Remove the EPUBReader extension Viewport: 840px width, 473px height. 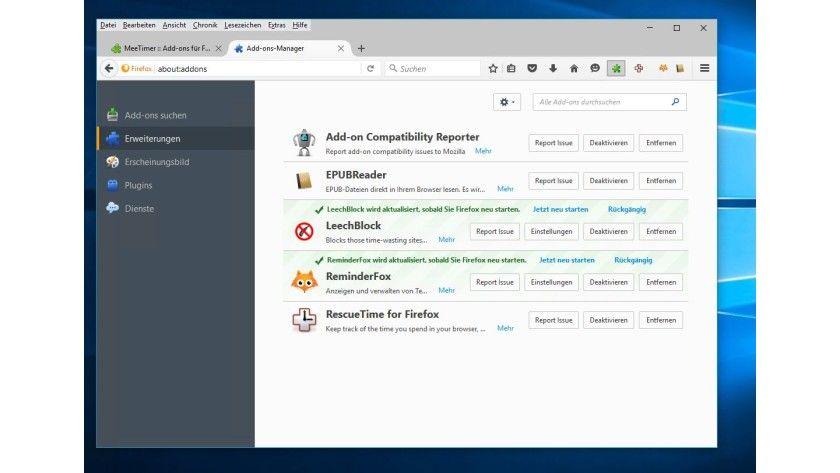click(x=661, y=181)
